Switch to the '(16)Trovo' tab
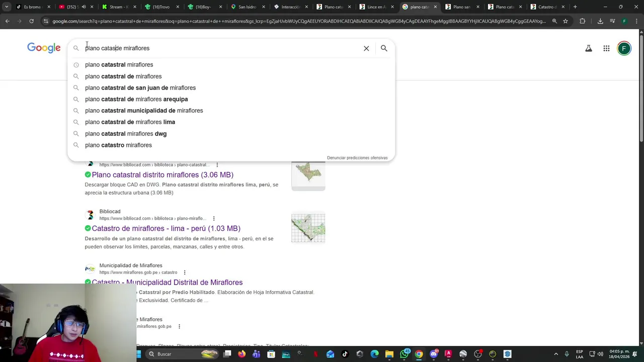The height and width of the screenshot is (362, 644). 161,7
